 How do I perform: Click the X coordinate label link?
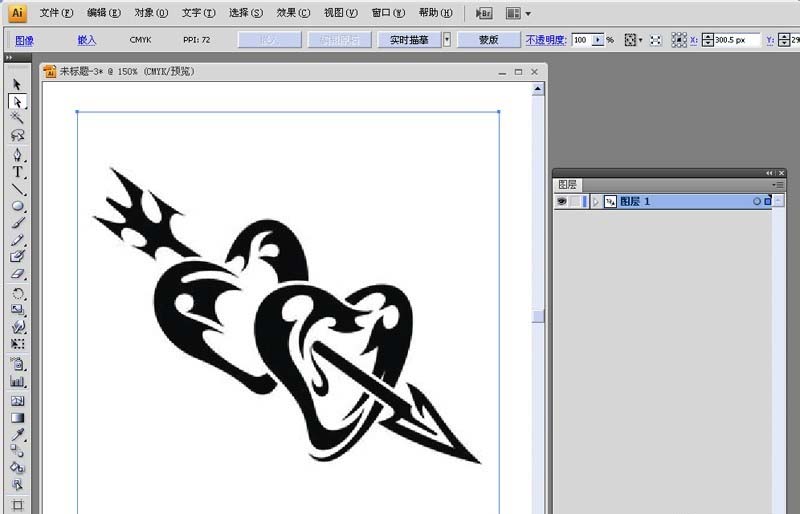694,40
